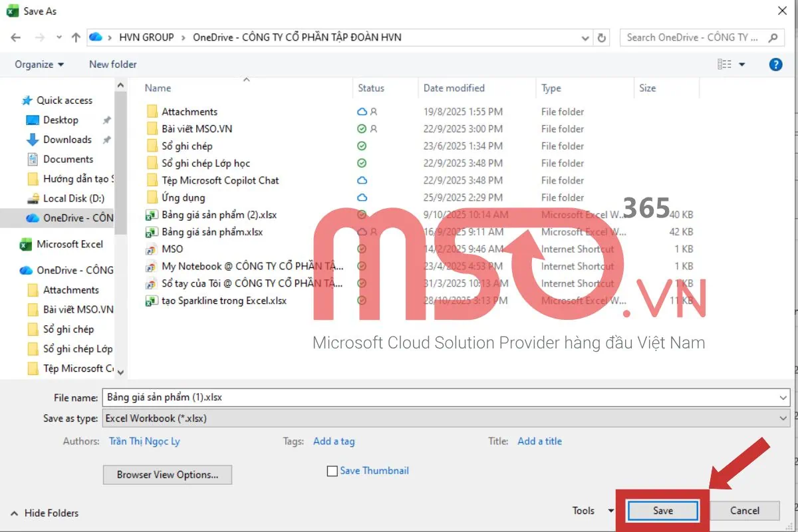Select the Bảng giá sản phẩm.xlsx file icon
The image size is (798, 532).
152,232
